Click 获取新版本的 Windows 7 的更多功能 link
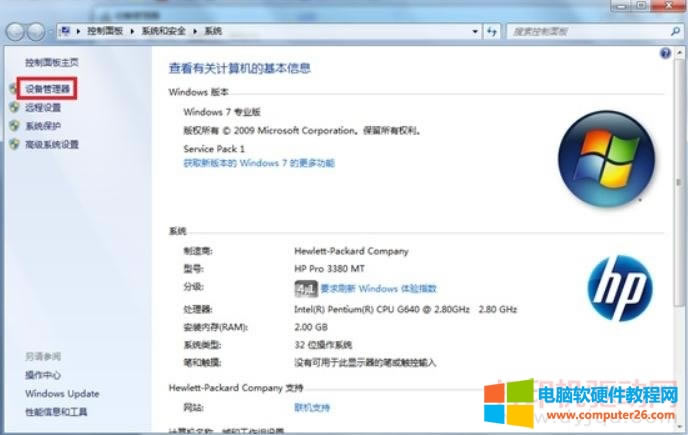Image resolution: width=688 pixels, height=435 pixels. (259, 163)
